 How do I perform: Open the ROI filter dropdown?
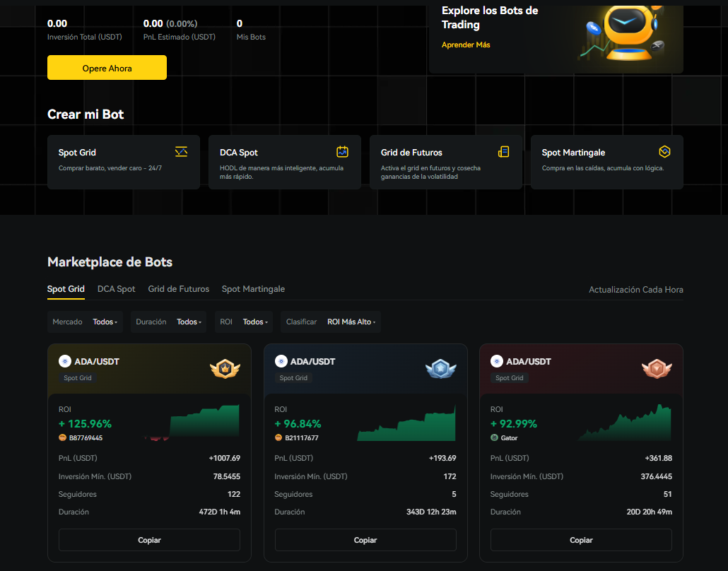coord(244,322)
